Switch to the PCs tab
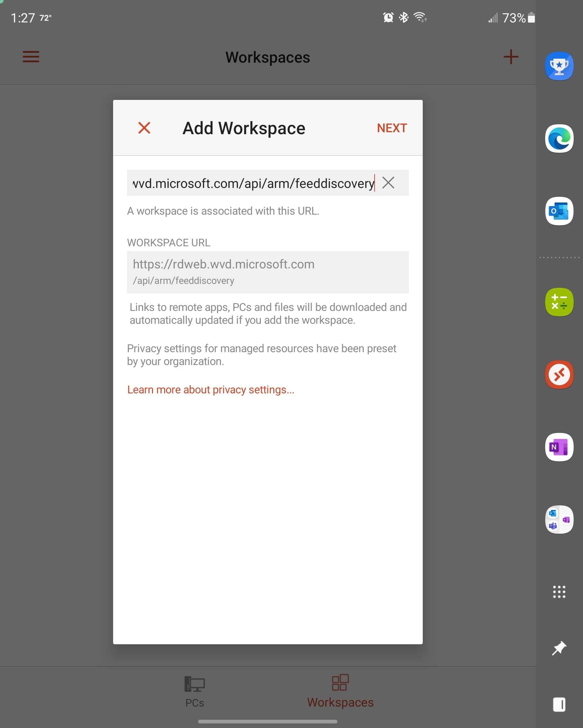Viewport: 583px width, 728px height. point(194,690)
